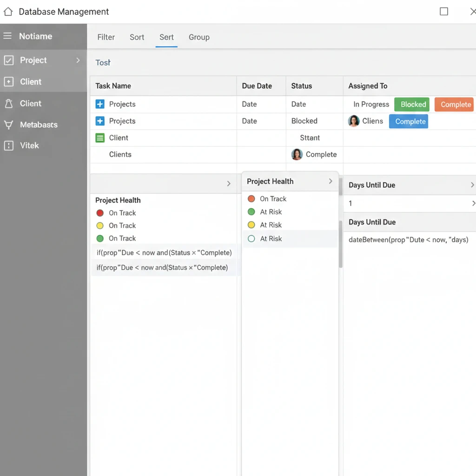Image resolution: width=476 pixels, height=476 pixels.
Task: Open the Notiame hamburger menu
Action: coord(7,36)
